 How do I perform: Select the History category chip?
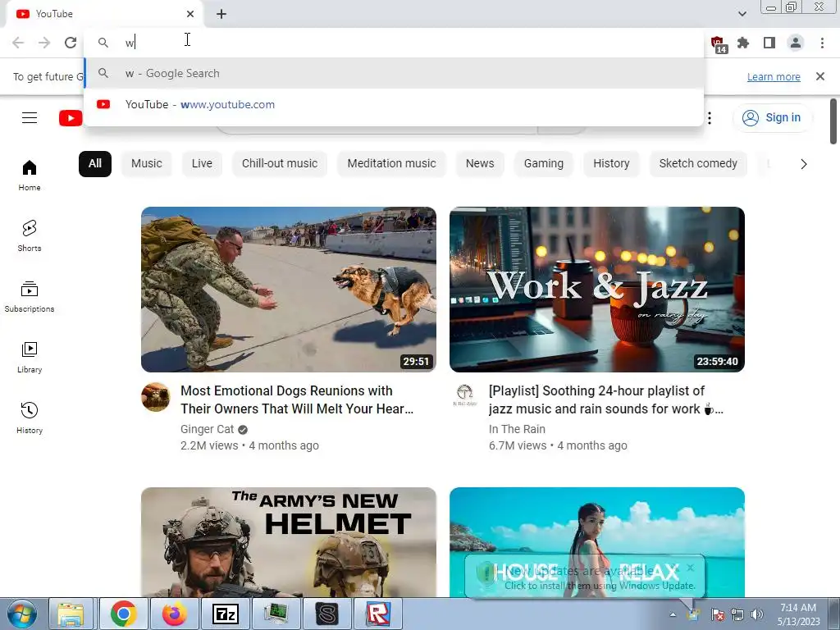click(x=611, y=163)
